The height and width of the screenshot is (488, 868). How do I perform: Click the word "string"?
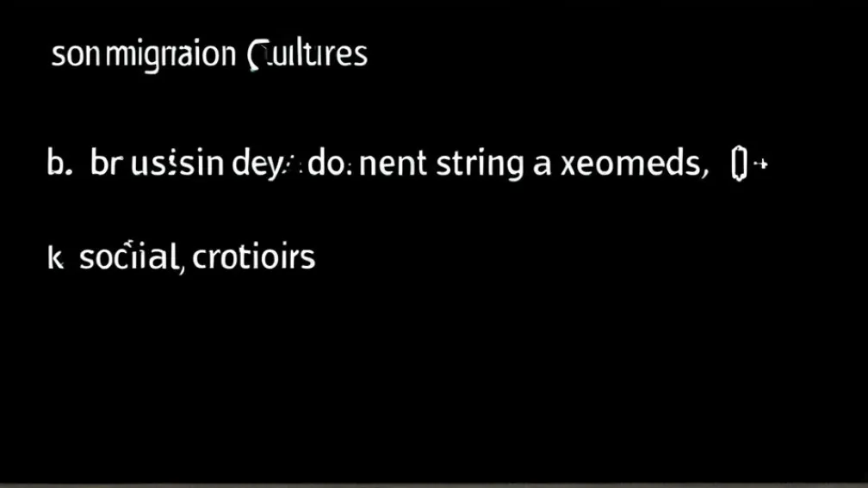click(x=480, y=164)
